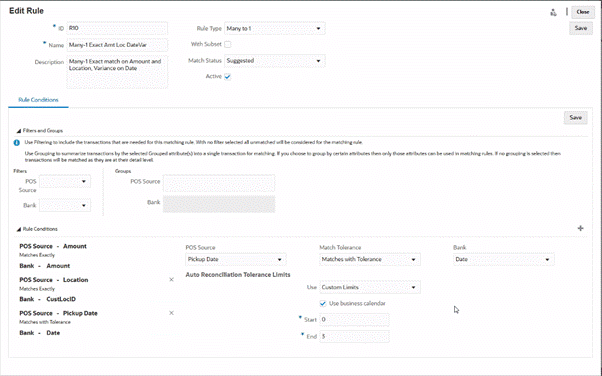Select the POS Source Pickup Date condition
Viewport: 602px width, 376px height.
(x=58, y=313)
